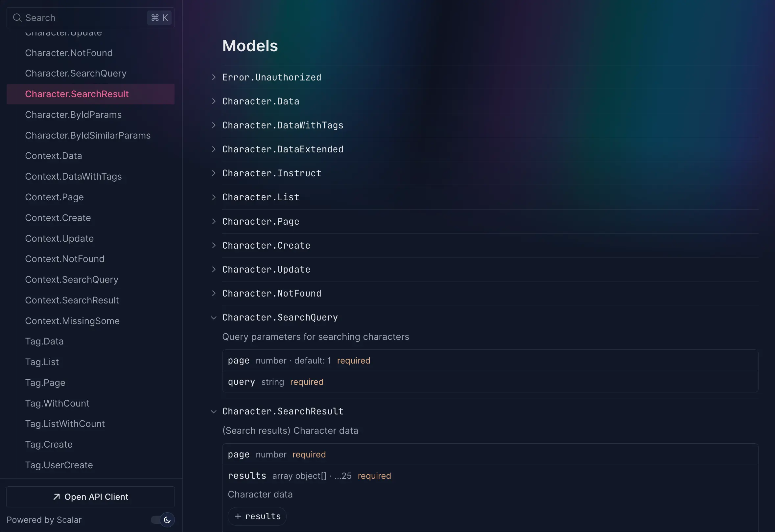The height and width of the screenshot is (532, 775).
Task: Go to Character.ByIdSimilarParams sidebar item
Action: pos(87,135)
